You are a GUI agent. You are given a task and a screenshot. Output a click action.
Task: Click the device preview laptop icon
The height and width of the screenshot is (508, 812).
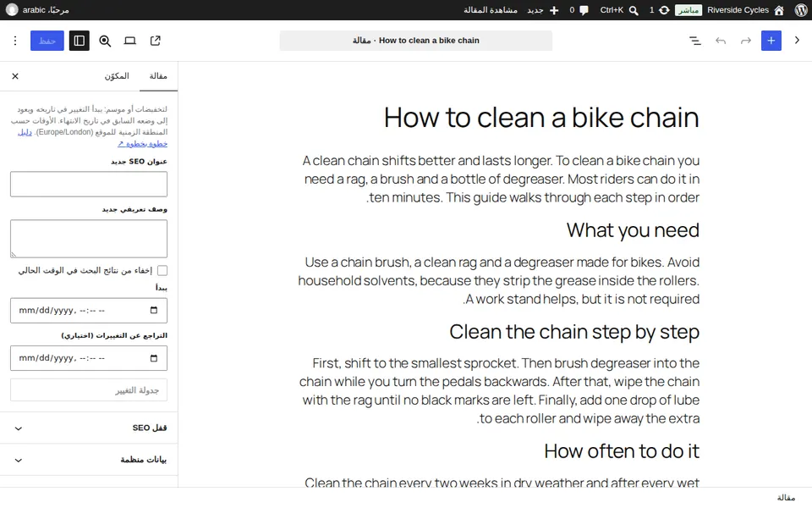(130, 41)
